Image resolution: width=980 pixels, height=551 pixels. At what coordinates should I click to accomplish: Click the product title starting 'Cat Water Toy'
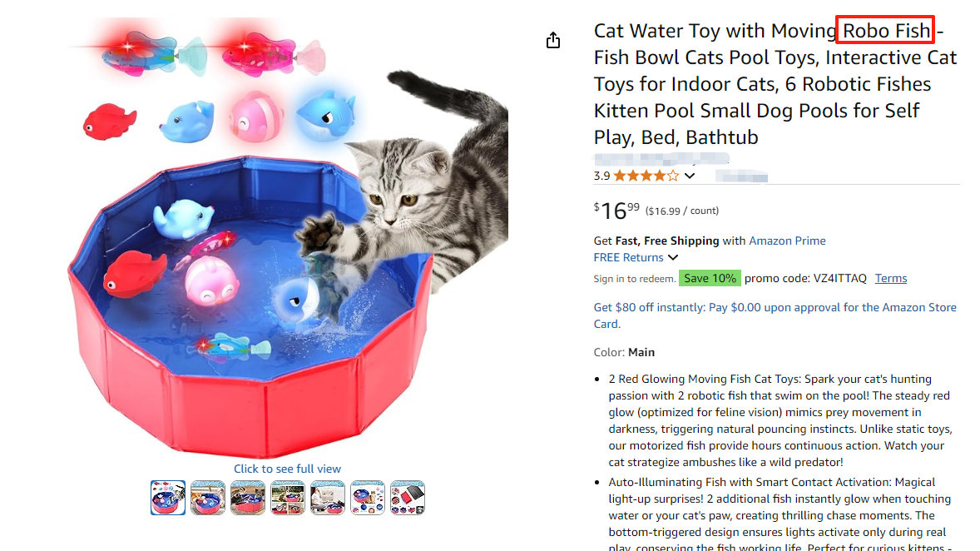click(x=775, y=84)
